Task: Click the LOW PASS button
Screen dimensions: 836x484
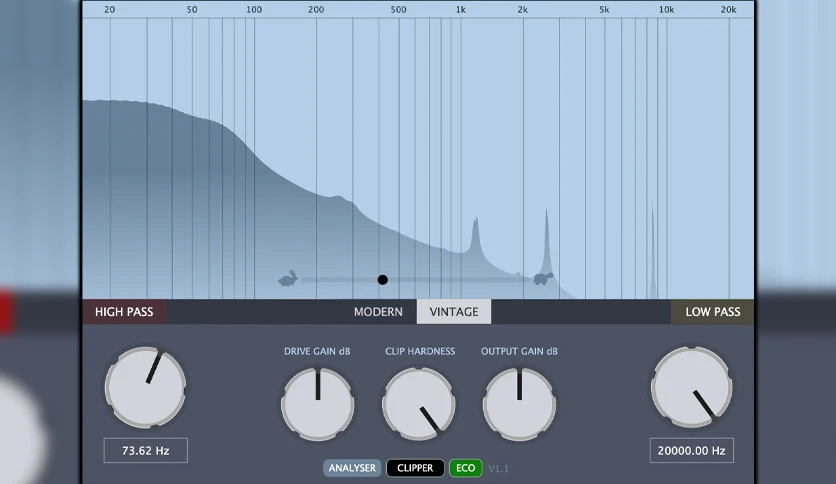Action: pyautogui.click(x=712, y=312)
